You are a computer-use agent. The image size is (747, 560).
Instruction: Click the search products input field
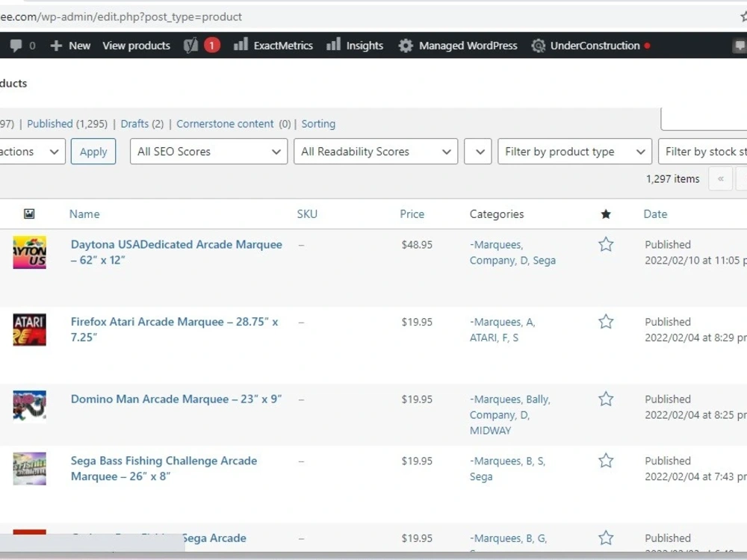point(704,119)
